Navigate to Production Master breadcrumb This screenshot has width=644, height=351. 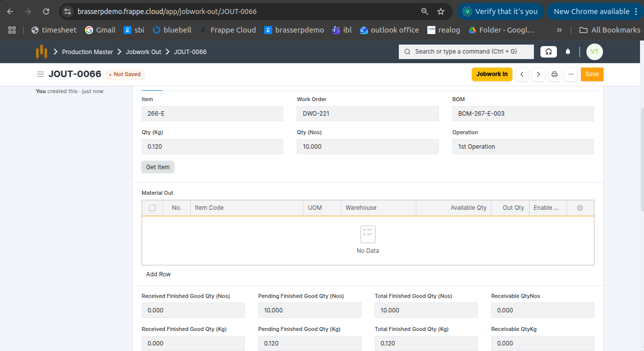point(87,52)
